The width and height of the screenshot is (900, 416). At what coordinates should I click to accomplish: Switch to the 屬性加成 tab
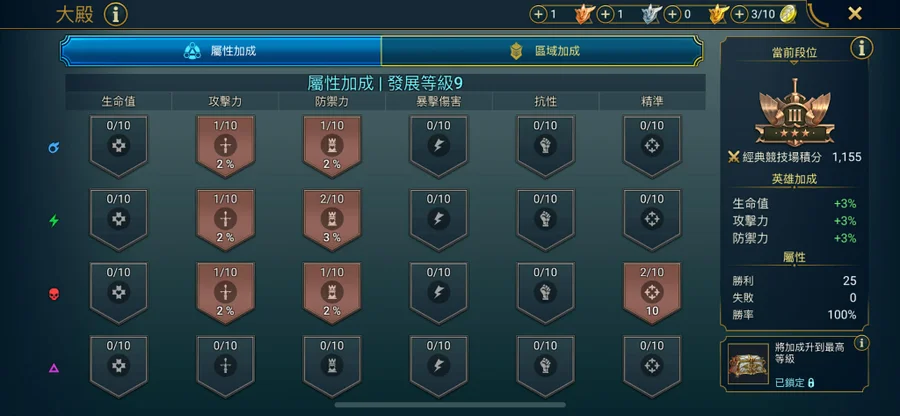(x=220, y=51)
